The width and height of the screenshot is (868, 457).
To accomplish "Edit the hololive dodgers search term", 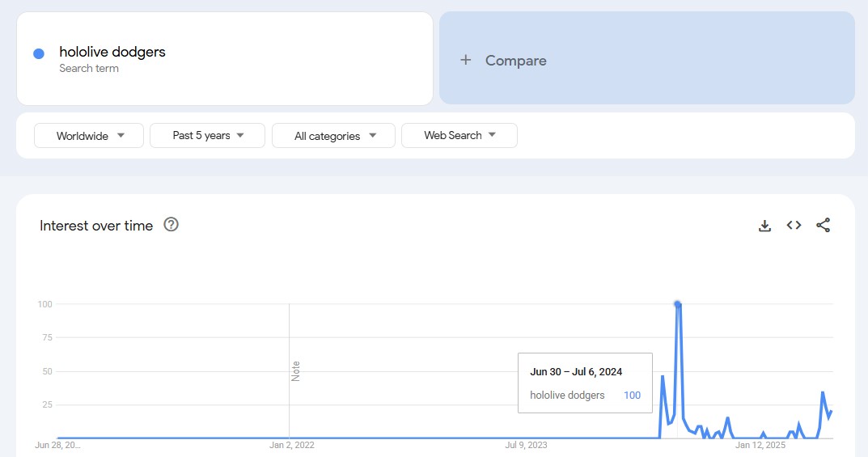I will (112, 52).
